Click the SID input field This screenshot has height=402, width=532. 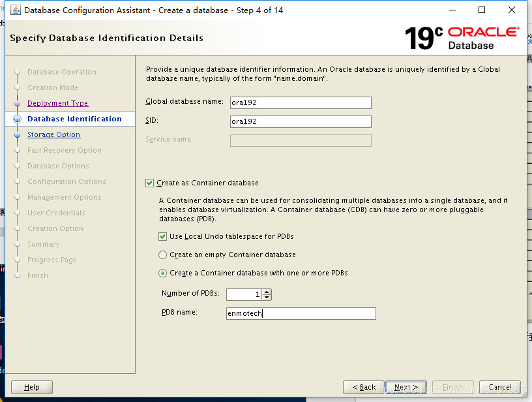(301, 121)
